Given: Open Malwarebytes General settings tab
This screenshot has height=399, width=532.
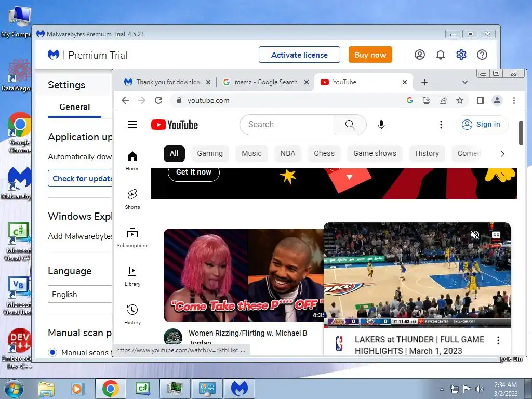Looking at the screenshot, I should tap(75, 107).
